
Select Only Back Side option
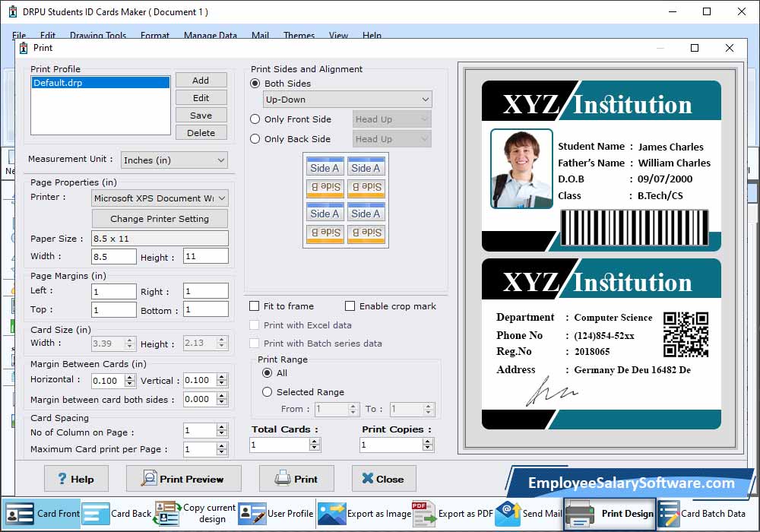[255, 139]
